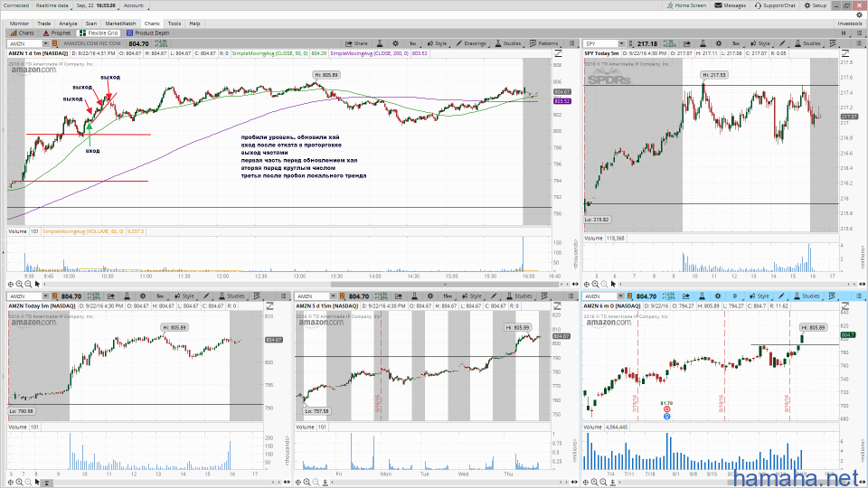
Task: Select the pointer cursor icon under main chart
Action: pos(38,284)
